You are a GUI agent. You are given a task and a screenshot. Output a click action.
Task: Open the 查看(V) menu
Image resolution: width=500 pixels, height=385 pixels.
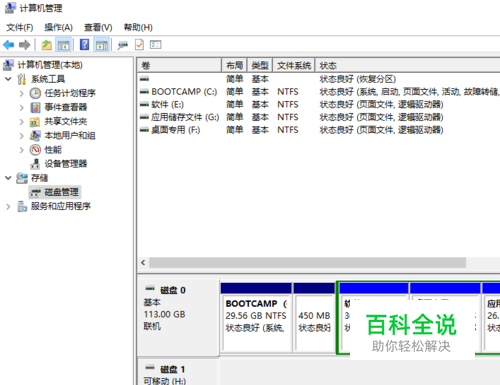(98, 27)
